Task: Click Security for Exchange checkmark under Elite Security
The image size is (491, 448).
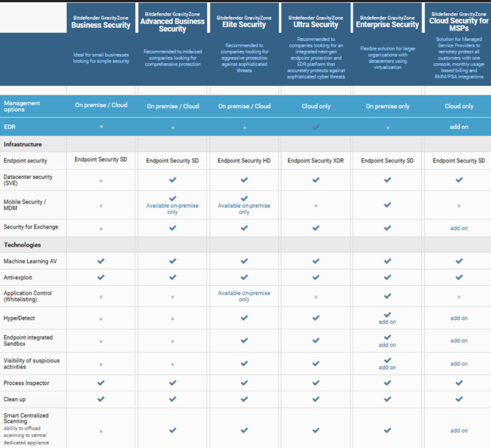Action: point(244,228)
